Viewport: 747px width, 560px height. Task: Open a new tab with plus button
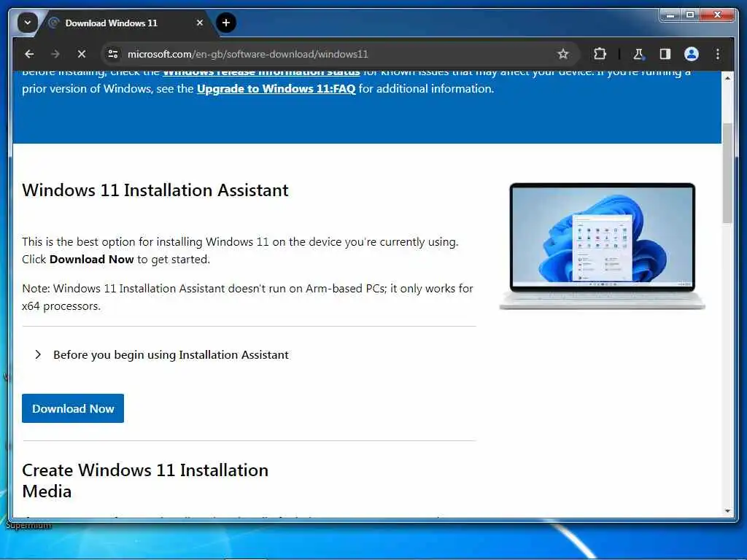pyautogui.click(x=226, y=23)
